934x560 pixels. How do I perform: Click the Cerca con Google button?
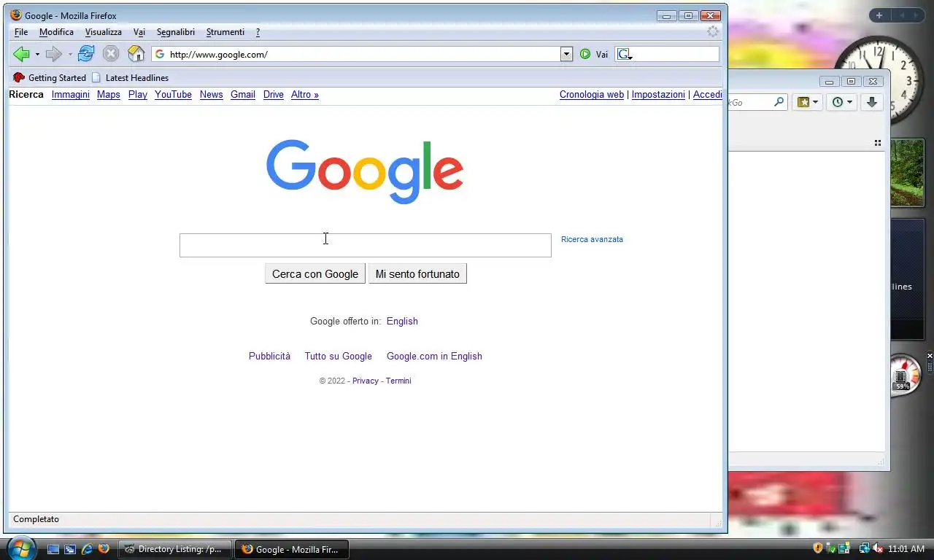(315, 274)
